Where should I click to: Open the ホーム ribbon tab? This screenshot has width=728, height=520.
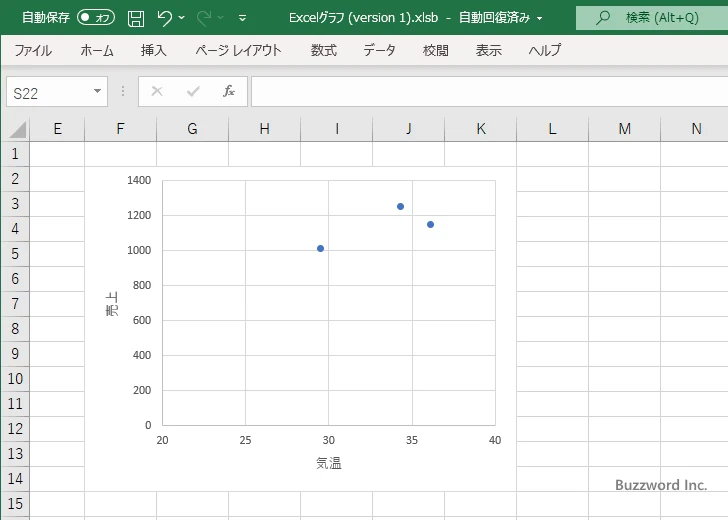97,50
